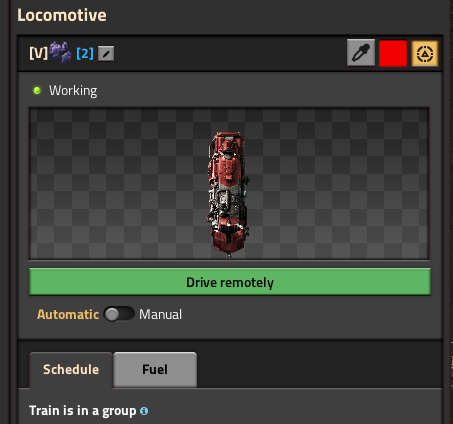
Task: Click the purple ore icon in train name
Action: coord(60,53)
